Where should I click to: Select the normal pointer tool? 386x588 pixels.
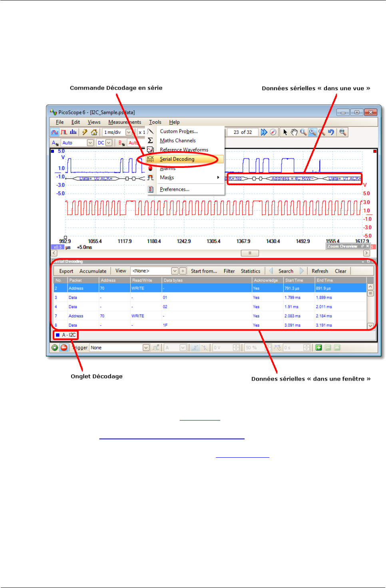(x=285, y=132)
